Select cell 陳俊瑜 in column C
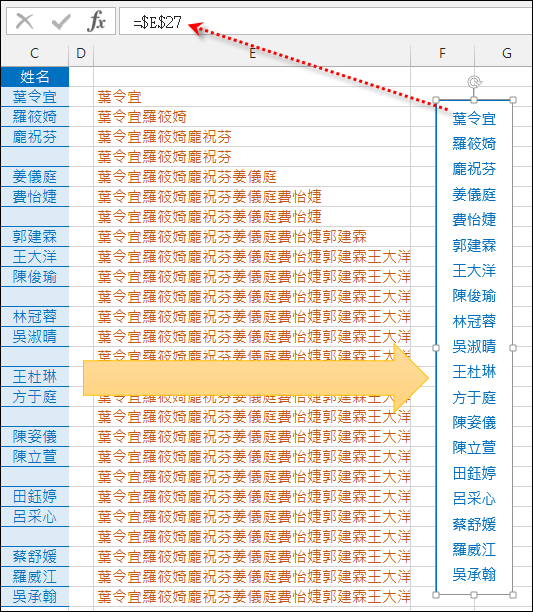Viewport: 533px width, 612px height. coord(35,277)
